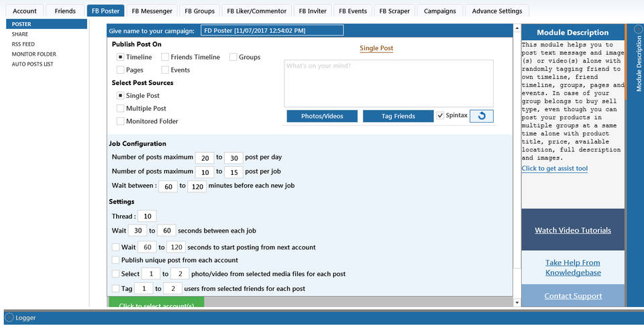Open AUTO POSTS LIST in the sidebar
Viewport: 644px width, 325px height.
pyautogui.click(x=32, y=64)
